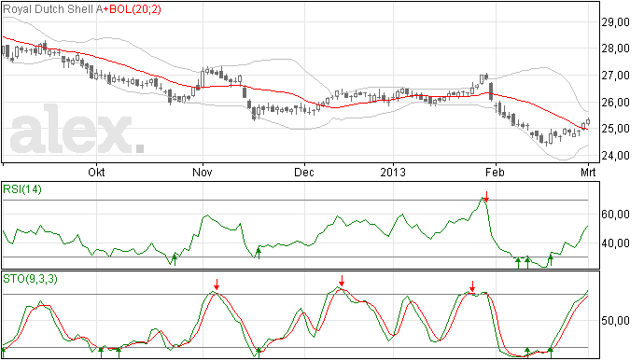This screenshot has width=644, height=361.
Task: Select the 28,00 price axis value
Action: pyautogui.click(x=615, y=49)
